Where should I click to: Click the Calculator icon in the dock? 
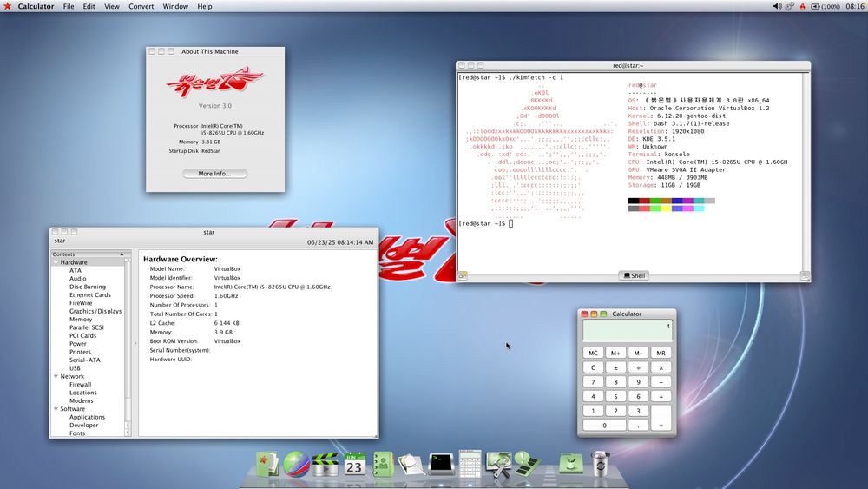[x=470, y=463]
